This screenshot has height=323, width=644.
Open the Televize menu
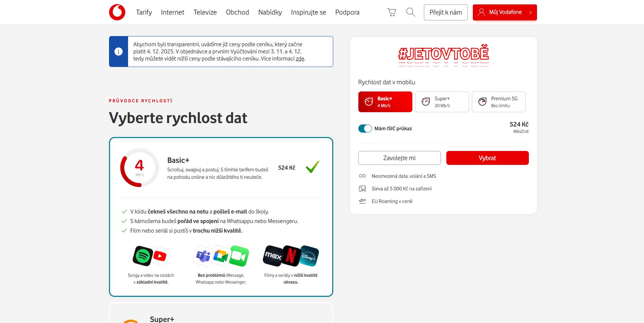[x=205, y=12]
